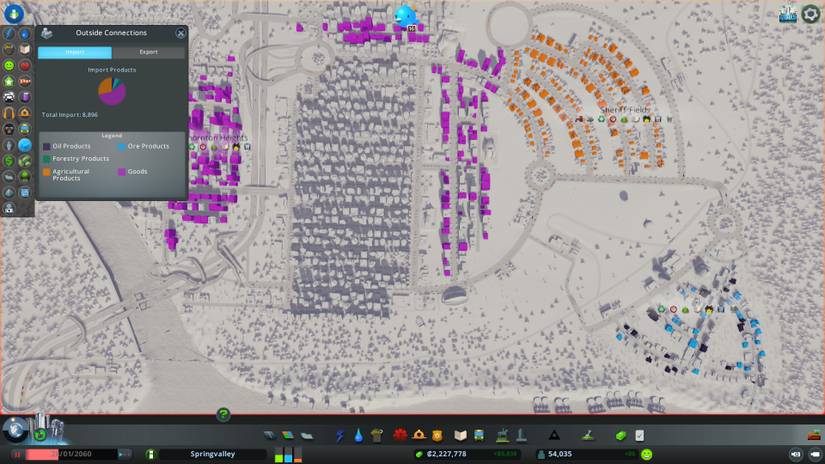Open the Police build menu
The image size is (825, 464).
437,435
